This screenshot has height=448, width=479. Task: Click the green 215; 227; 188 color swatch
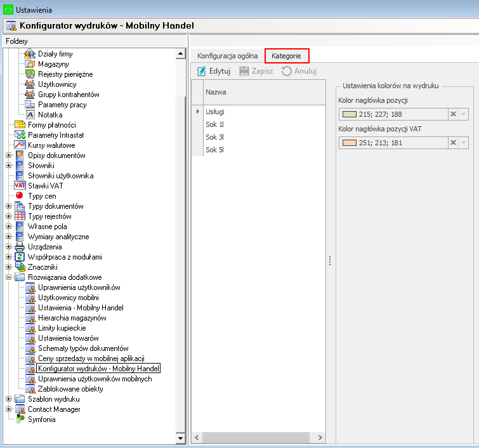349,114
